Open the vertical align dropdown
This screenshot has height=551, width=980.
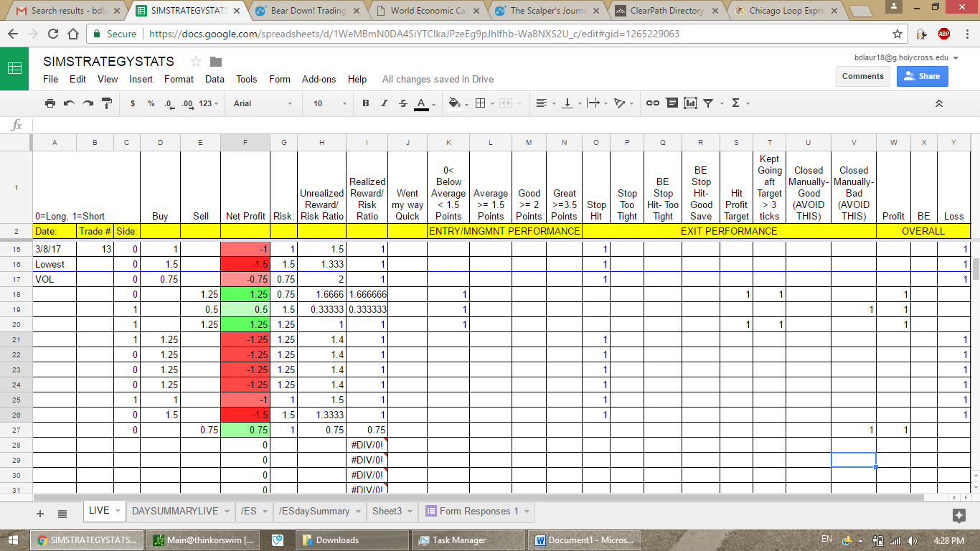[571, 103]
